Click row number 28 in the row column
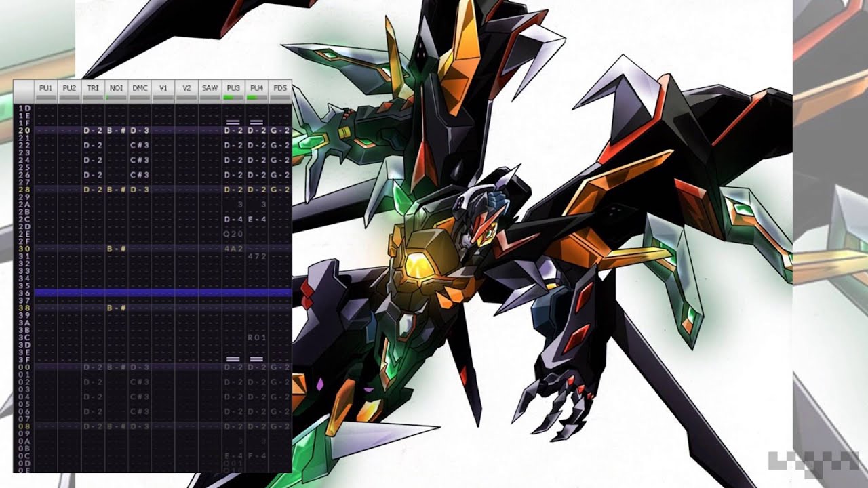 [x=24, y=190]
